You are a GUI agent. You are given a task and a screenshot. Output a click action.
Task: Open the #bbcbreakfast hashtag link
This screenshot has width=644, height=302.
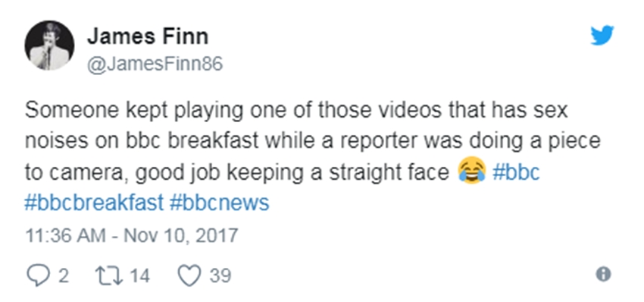(x=94, y=203)
